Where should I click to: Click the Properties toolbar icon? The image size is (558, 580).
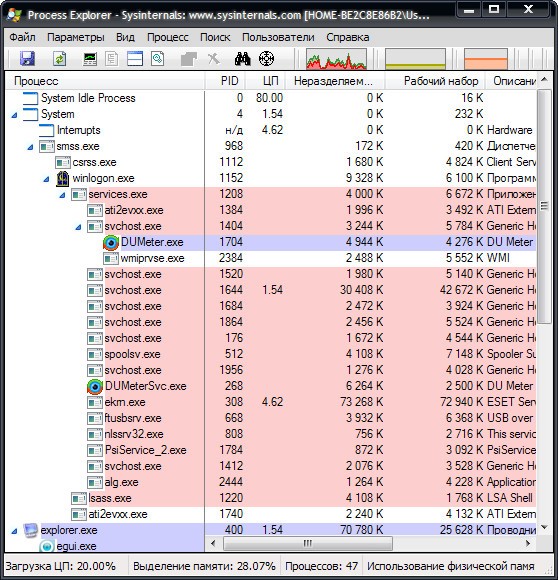coord(158,58)
